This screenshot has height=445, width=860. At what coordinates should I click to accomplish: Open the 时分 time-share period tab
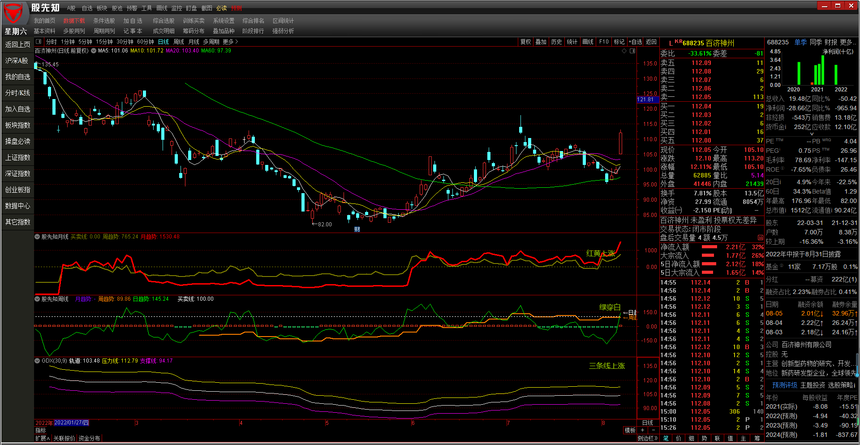click(51, 42)
